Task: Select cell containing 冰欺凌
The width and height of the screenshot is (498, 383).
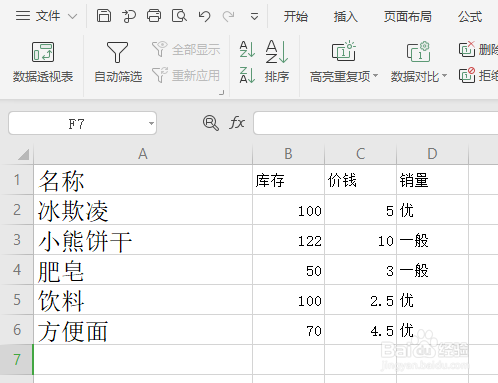Action: (143, 210)
